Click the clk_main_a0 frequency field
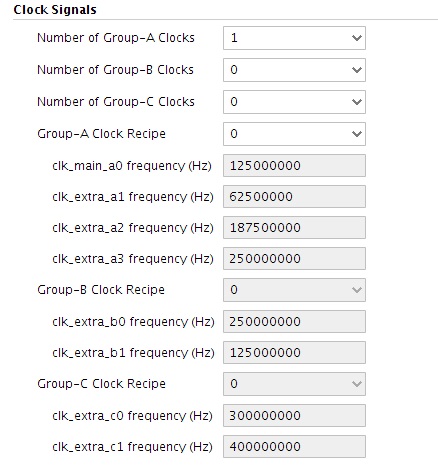Image resolution: width=438 pixels, height=465 pixels. pyautogui.click(x=294, y=166)
